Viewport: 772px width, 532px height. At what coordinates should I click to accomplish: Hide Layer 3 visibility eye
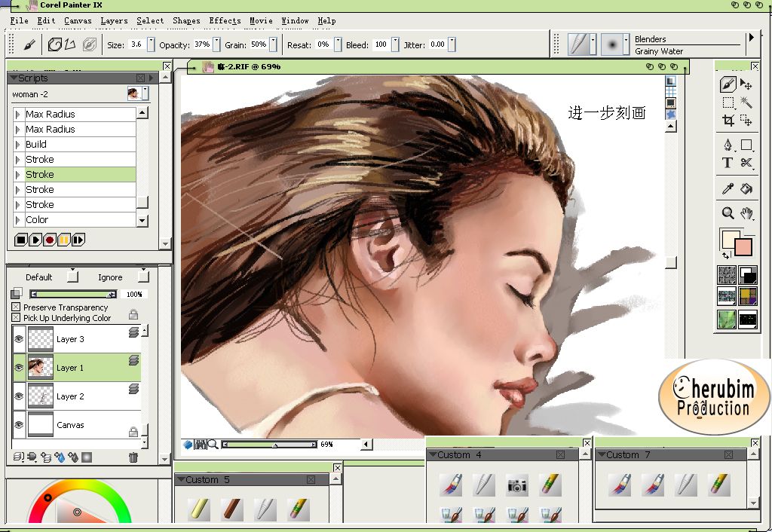(19, 339)
